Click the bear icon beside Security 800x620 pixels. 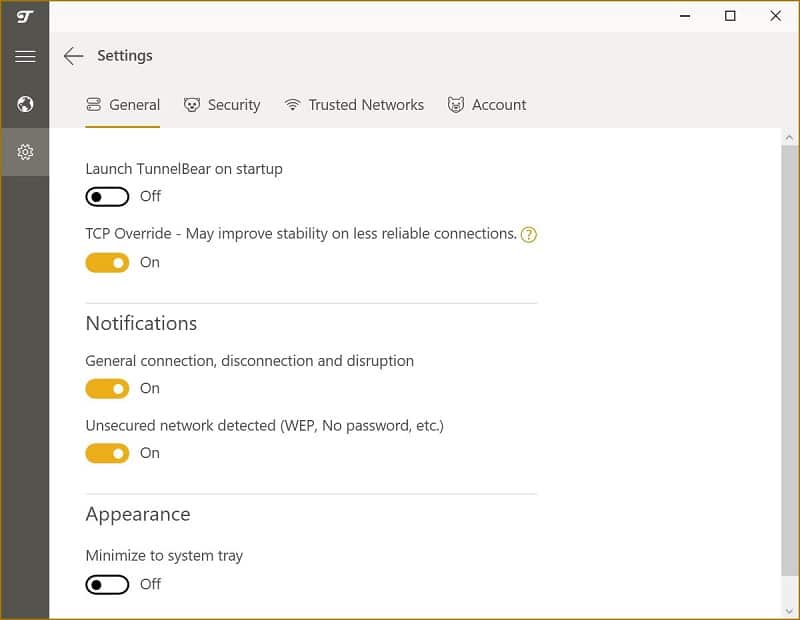192,105
